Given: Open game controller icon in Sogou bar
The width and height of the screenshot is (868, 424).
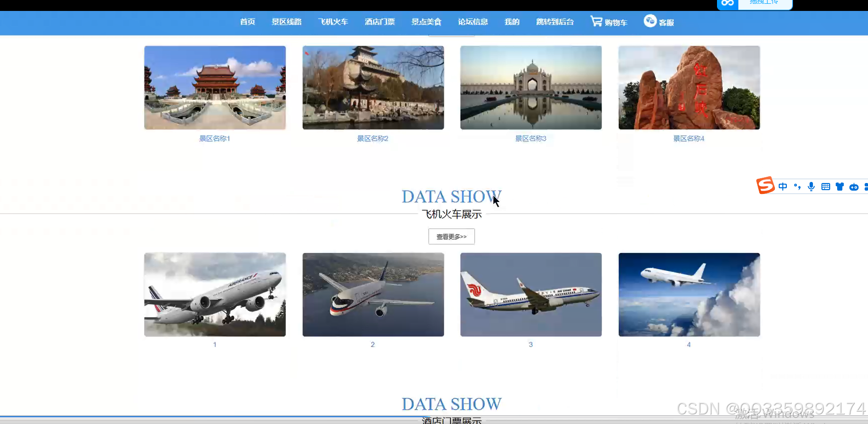Looking at the screenshot, I should (854, 187).
